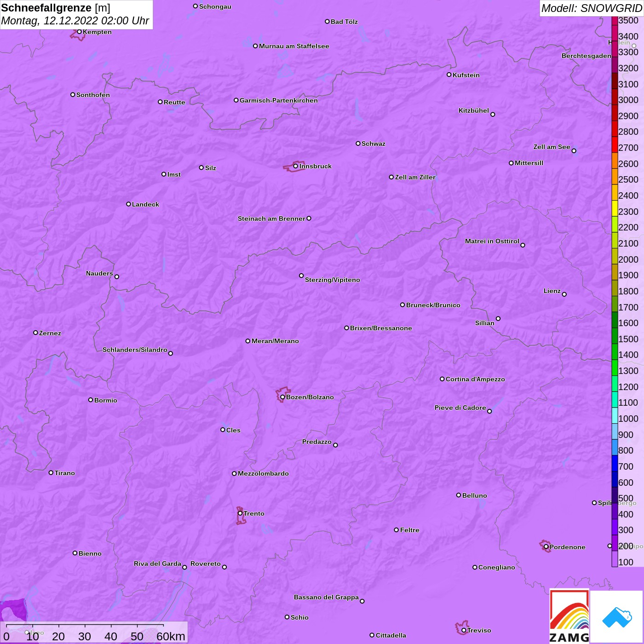The height and width of the screenshot is (644, 644).
Task: Click the Imst label
Action: click(x=174, y=174)
